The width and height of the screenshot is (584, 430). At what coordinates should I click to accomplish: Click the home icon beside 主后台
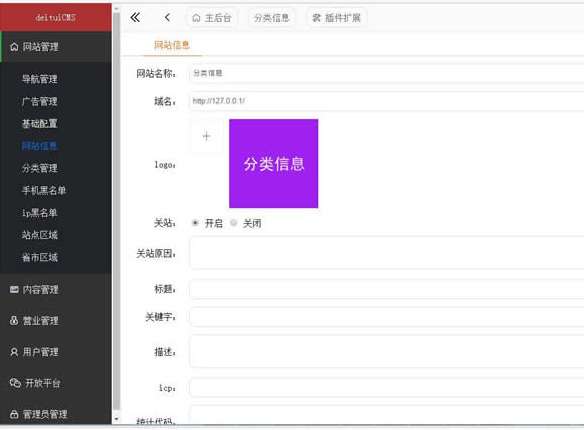196,18
